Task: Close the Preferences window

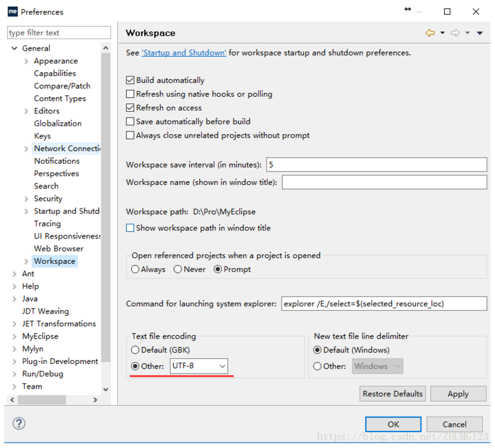Action: tap(476, 11)
